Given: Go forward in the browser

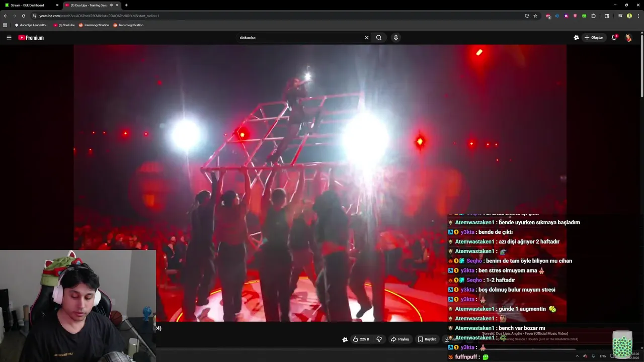Looking at the screenshot, I should [14, 16].
